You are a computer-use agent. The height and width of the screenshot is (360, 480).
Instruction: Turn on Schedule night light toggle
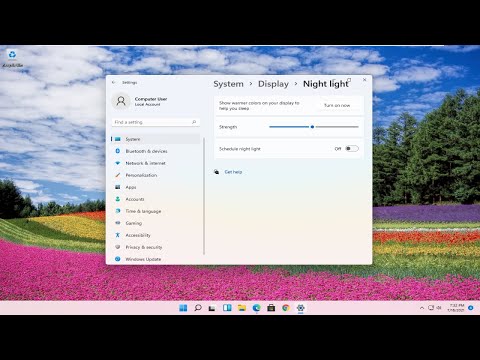[352, 149]
